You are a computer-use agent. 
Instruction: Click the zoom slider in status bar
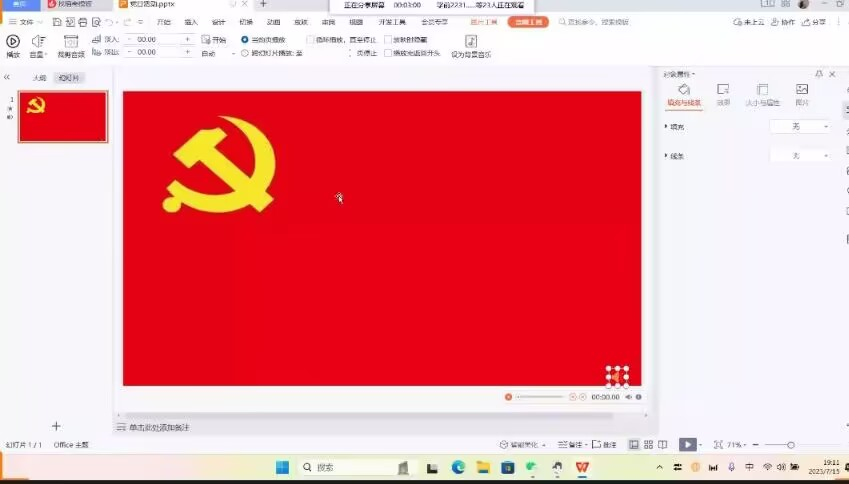(x=790, y=444)
